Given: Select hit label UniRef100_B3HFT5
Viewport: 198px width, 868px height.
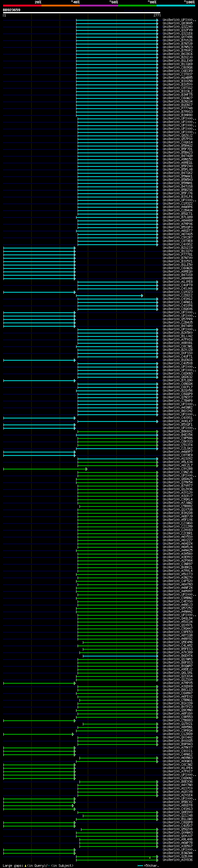Looking at the screenshot, I should pos(178,95).
